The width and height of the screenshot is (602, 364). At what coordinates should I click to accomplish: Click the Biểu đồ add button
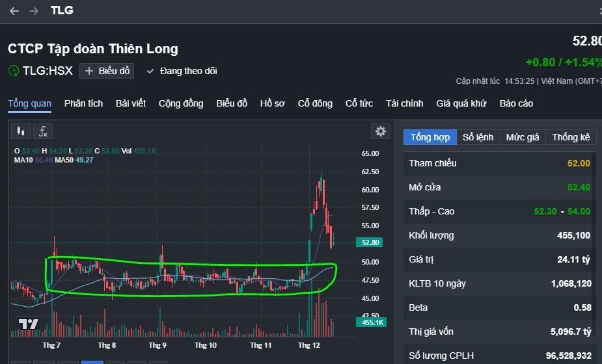(107, 71)
